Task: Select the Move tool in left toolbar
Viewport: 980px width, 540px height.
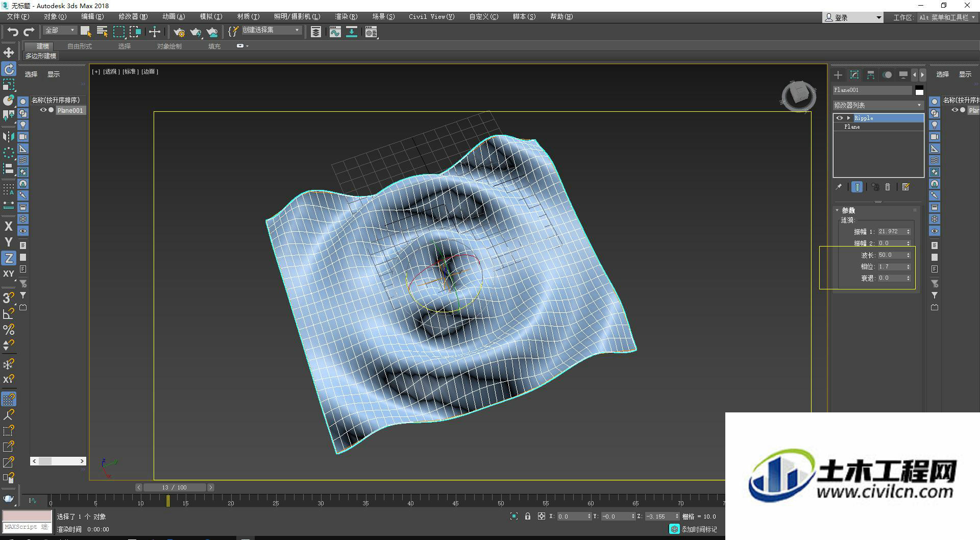Action: 9,53
